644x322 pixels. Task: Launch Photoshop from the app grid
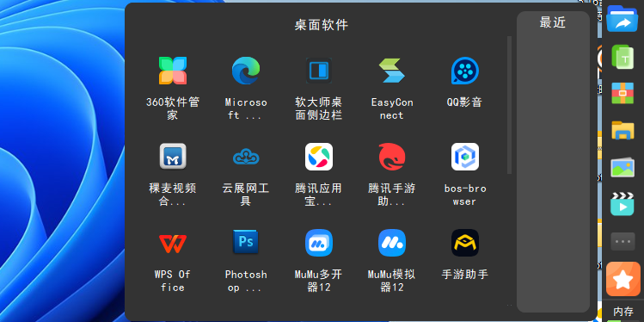point(246,243)
